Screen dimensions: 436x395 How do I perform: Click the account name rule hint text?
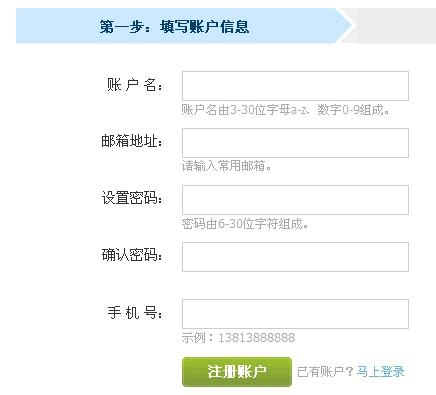[285, 110]
